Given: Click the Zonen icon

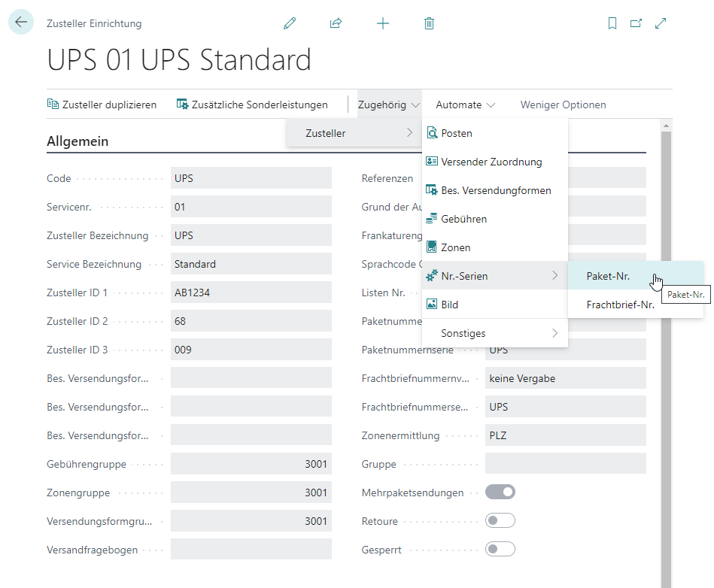Looking at the screenshot, I should pyautogui.click(x=432, y=247).
